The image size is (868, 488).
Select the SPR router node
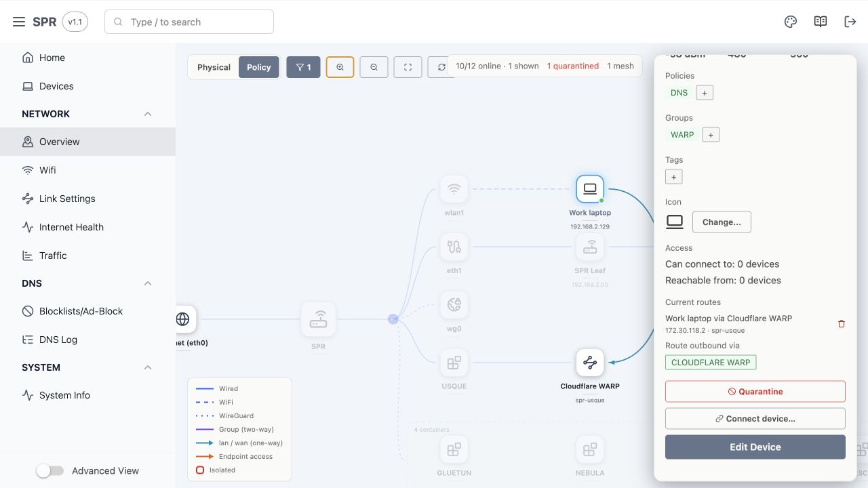click(x=318, y=319)
